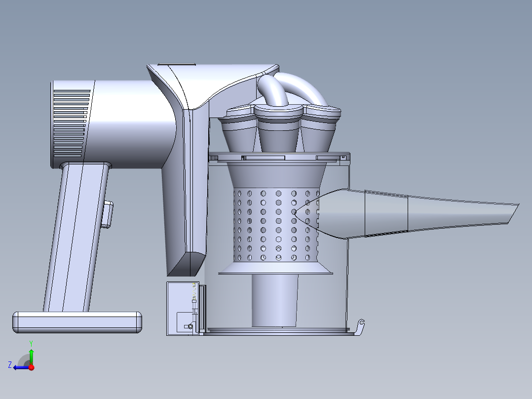Select the central tube below the shroud

pyautogui.click(x=275, y=301)
